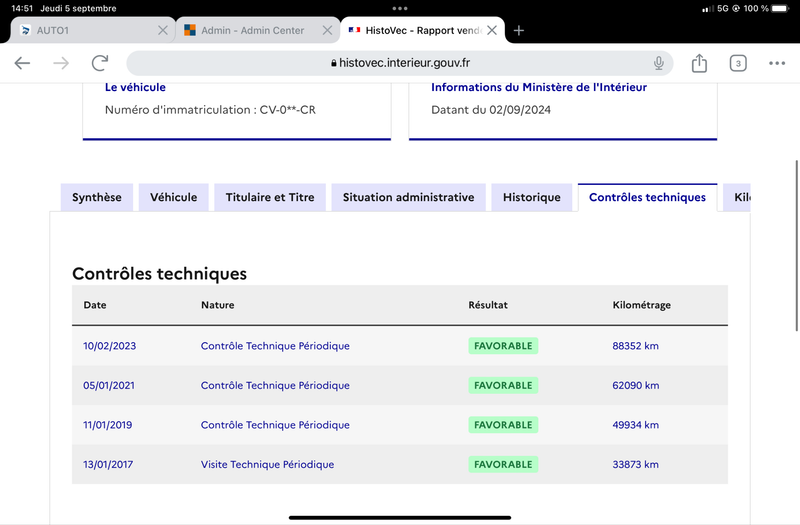Click the 88352 km mileage value

(x=636, y=346)
